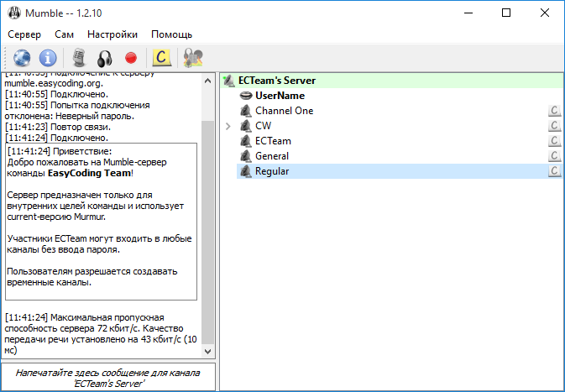Expand the CW channel tree node
The height and width of the screenshot is (392, 565).
(228, 126)
